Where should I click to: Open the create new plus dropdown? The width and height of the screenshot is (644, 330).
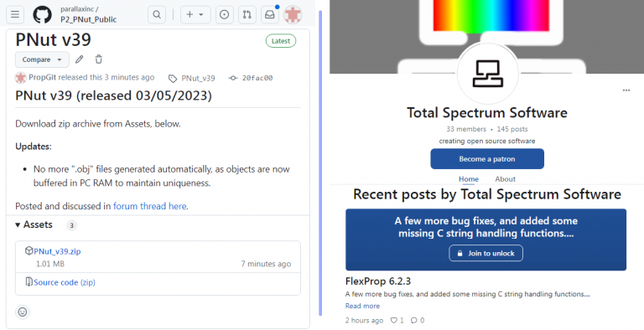pos(195,15)
